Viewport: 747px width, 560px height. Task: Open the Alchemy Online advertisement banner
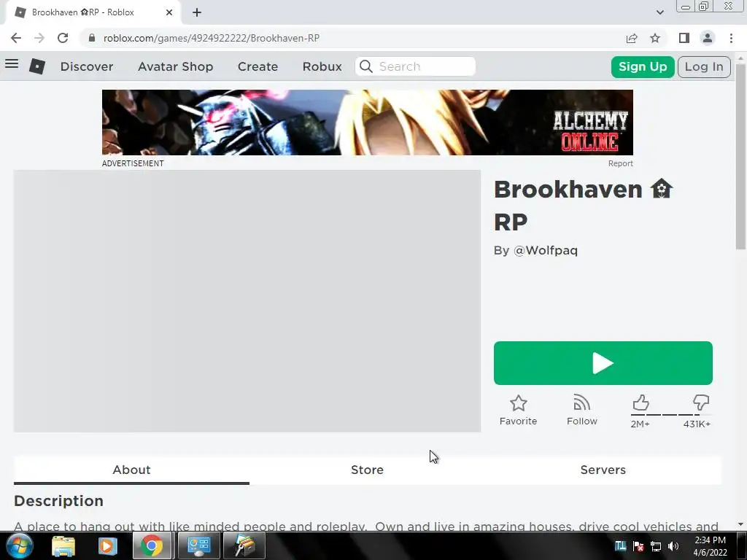tap(368, 122)
